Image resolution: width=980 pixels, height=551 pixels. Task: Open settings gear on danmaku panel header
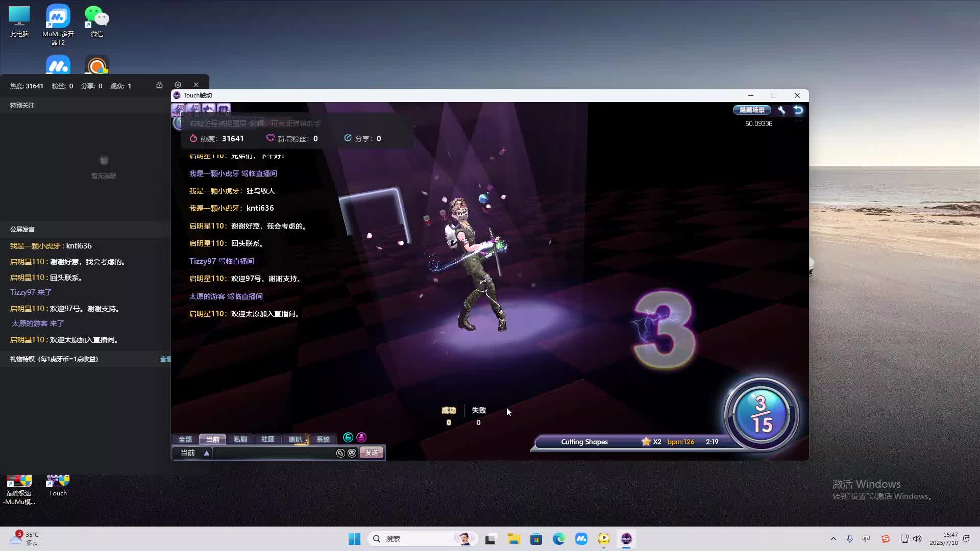pos(178,85)
